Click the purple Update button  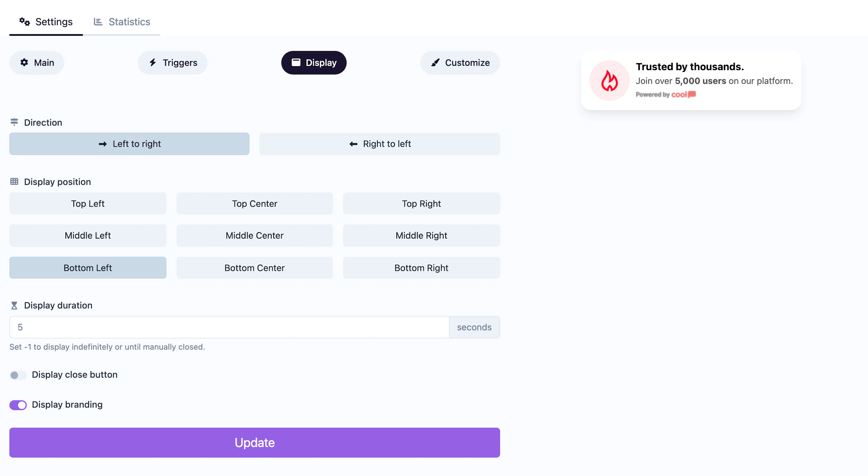point(254,443)
